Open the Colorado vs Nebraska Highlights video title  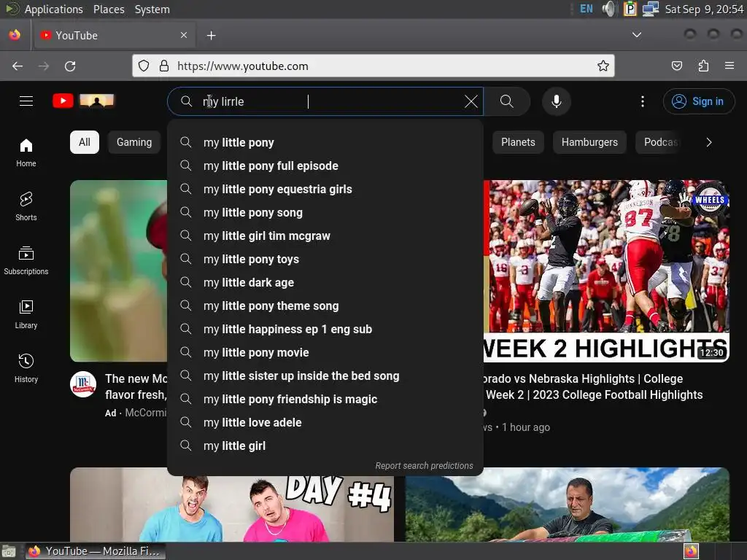(593, 386)
